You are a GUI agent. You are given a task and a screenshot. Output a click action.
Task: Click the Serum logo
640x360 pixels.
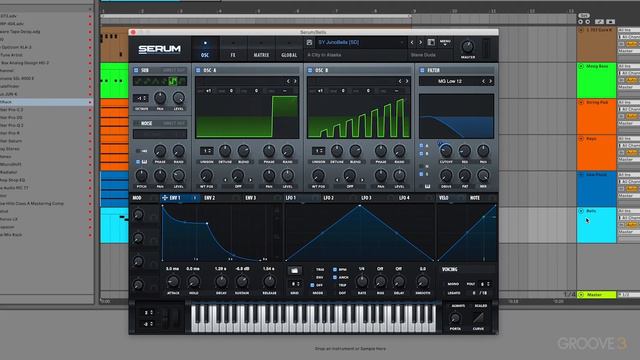pos(159,49)
